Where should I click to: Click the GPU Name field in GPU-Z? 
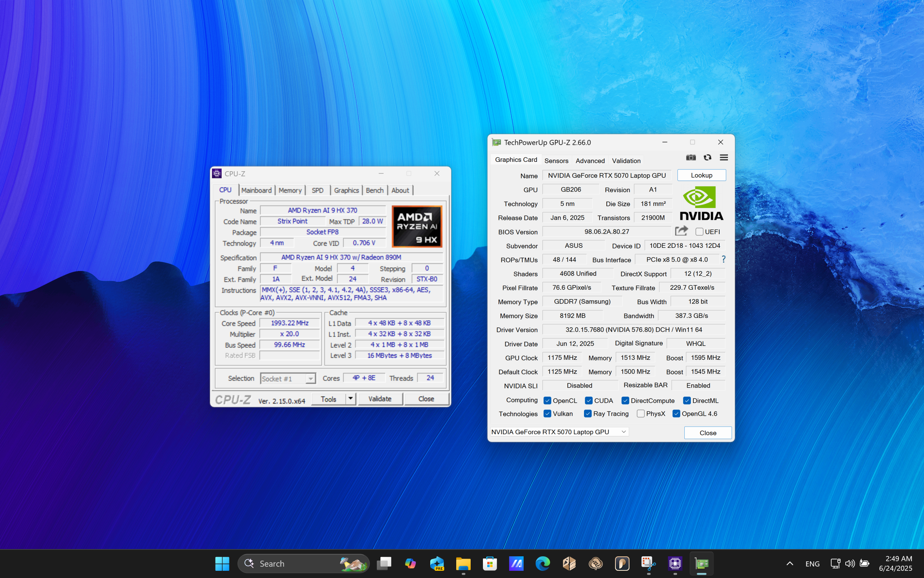click(607, 175)
